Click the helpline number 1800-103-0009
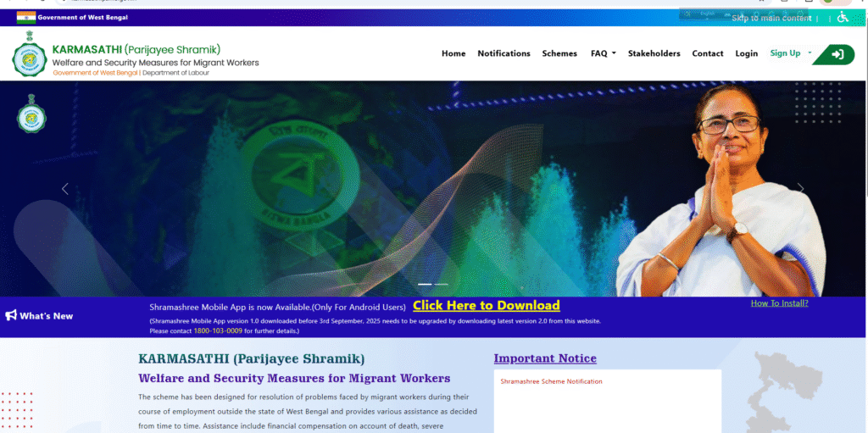 pos(218,330)
